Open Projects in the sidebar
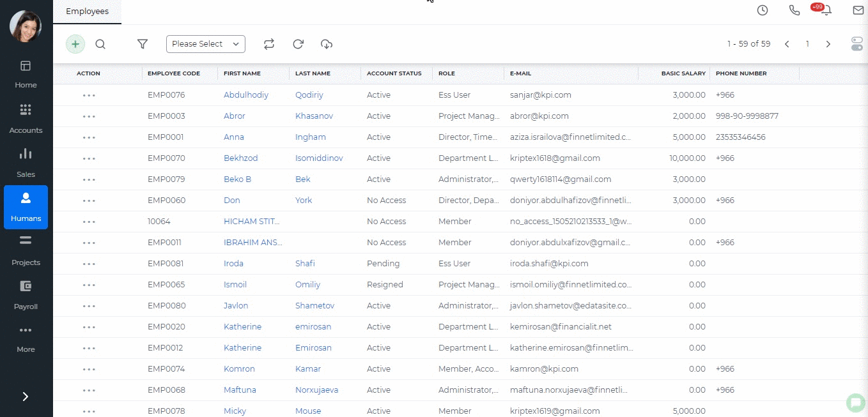The height and width of the screenshot is (417, 868). (26, 251)
